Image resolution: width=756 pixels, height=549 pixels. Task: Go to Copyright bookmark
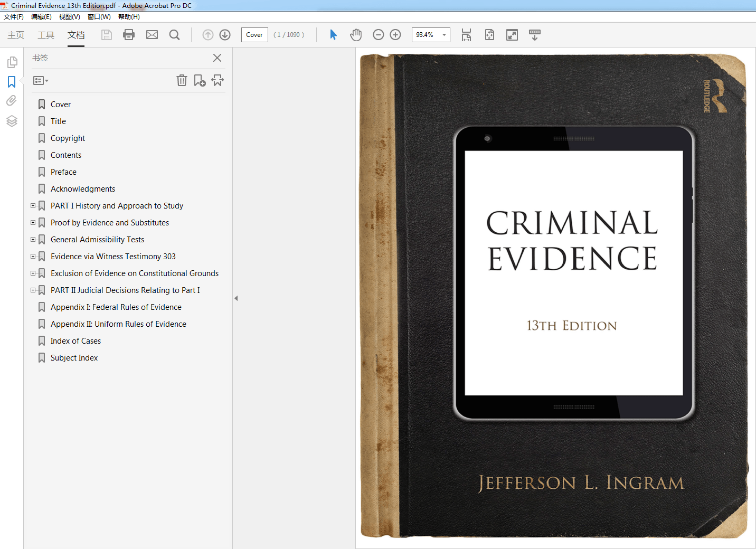[68, 138]
